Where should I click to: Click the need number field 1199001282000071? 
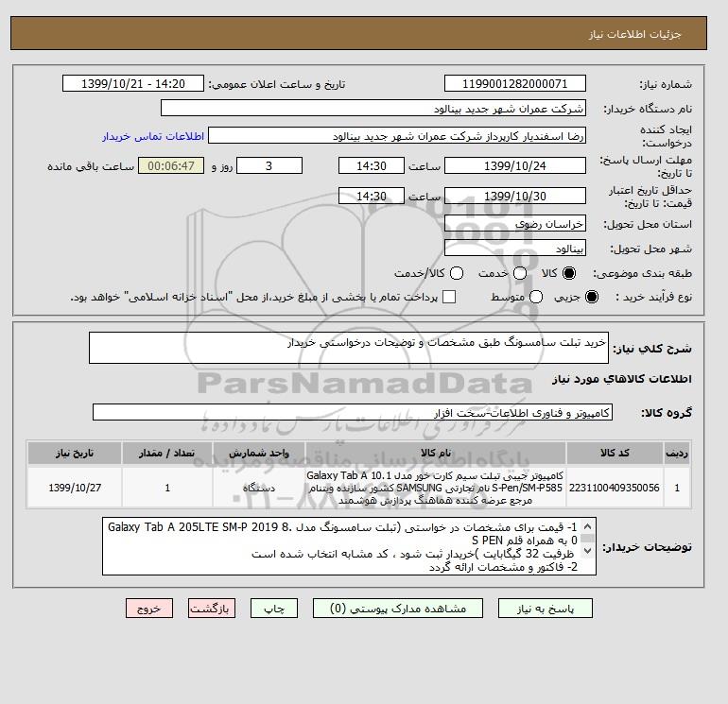[515, 84]
